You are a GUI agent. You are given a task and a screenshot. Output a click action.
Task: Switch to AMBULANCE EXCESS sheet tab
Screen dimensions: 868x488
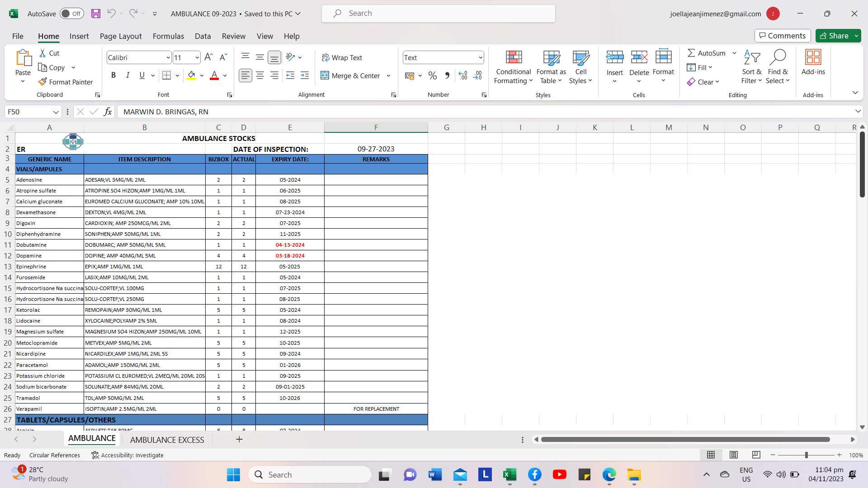tap(167, 440)
